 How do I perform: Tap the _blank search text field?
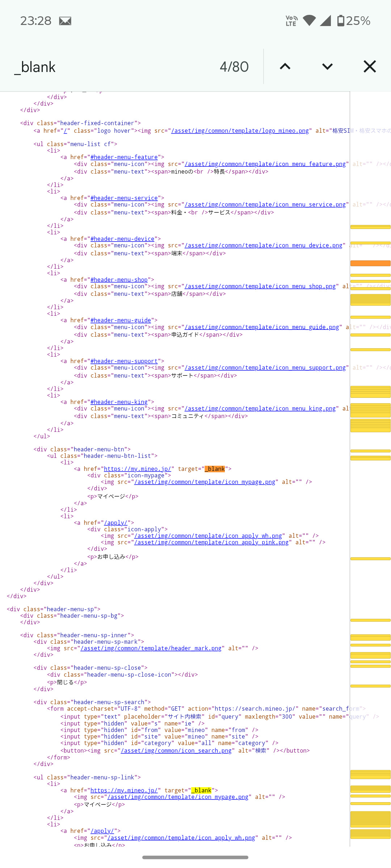coord(109,67)
